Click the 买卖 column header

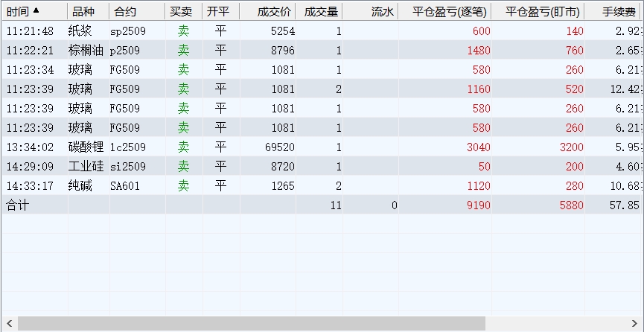(x=184, y=12)
